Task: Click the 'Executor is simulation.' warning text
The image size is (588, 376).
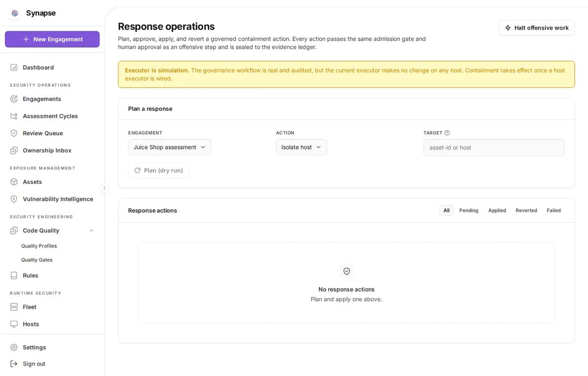Action: click(157, 70)
